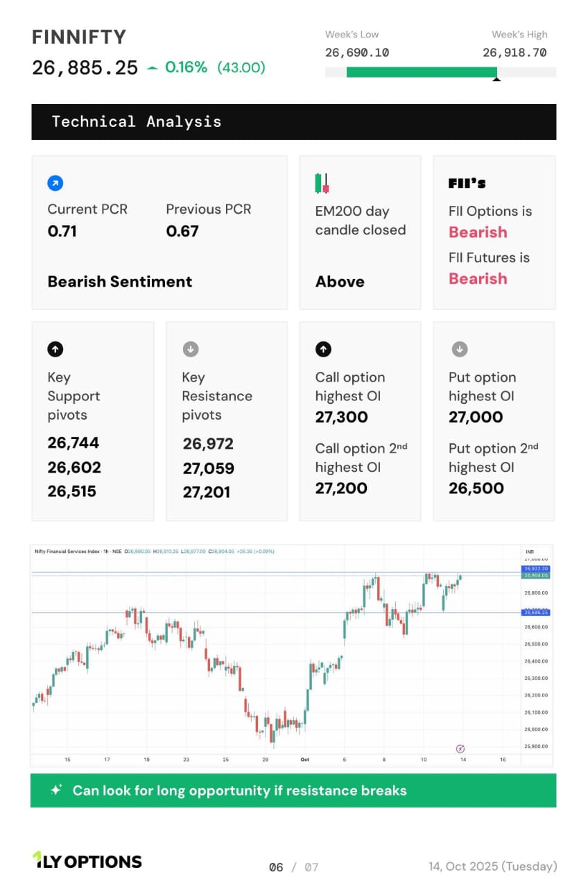Click the FII's logo heading
The width and height of the screenshot is (588, 888).
click(x=467, y=183)
